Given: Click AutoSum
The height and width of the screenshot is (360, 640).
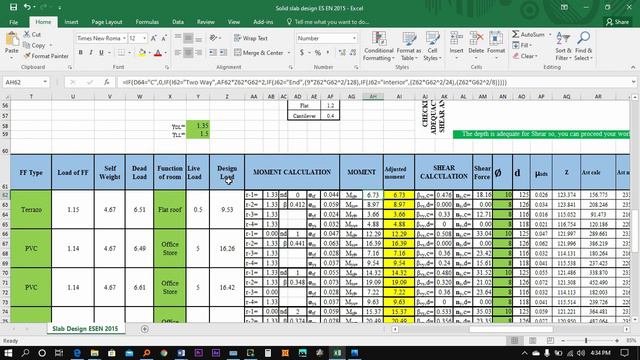Looking at the screenshot, I should 529,35.
